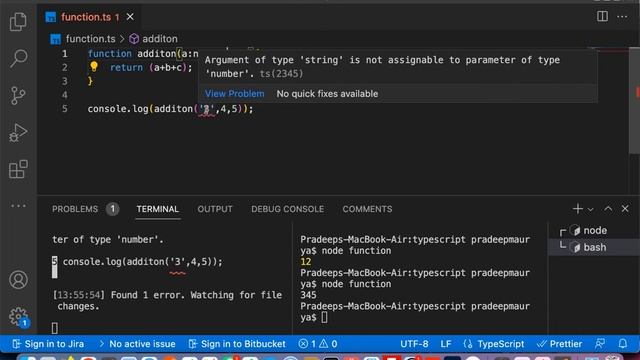Click the return keyword on line 2
640x360 pixels.
point(127,67)
